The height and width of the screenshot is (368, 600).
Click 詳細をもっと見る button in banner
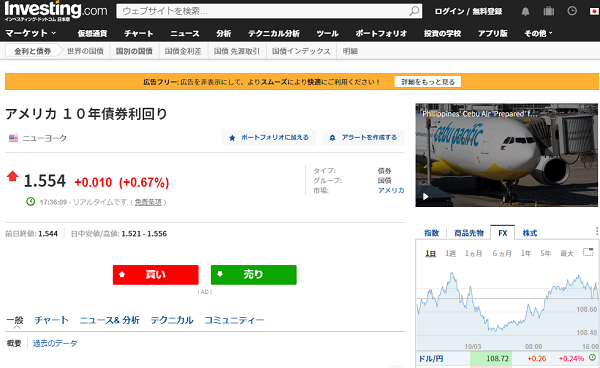pos(428,82)
